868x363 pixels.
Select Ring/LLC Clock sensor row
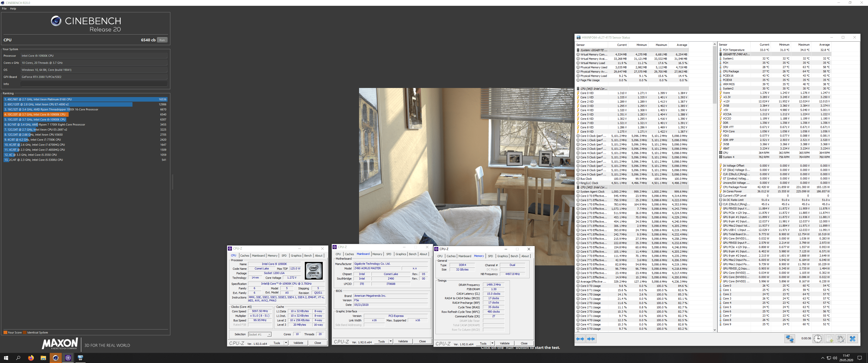click(x=633, y=183)
